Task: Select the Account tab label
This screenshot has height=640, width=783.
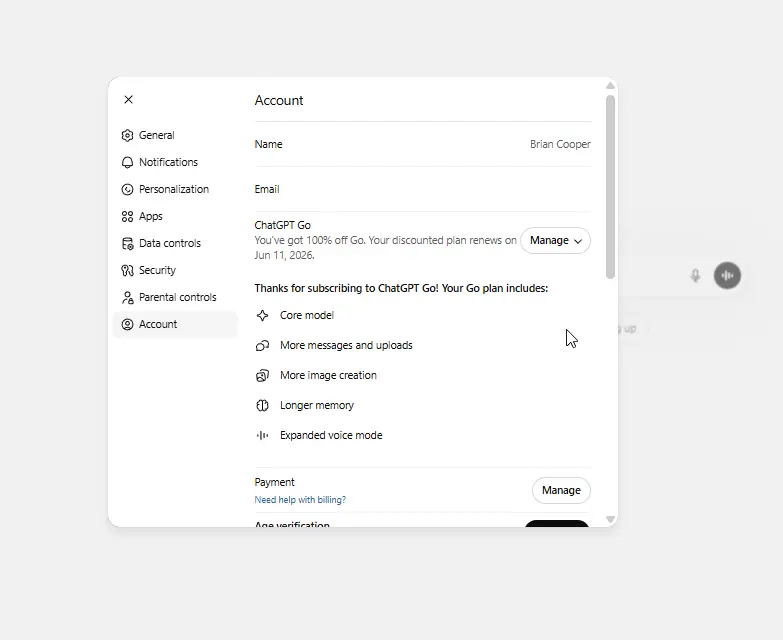Action: tap(158, 324)
